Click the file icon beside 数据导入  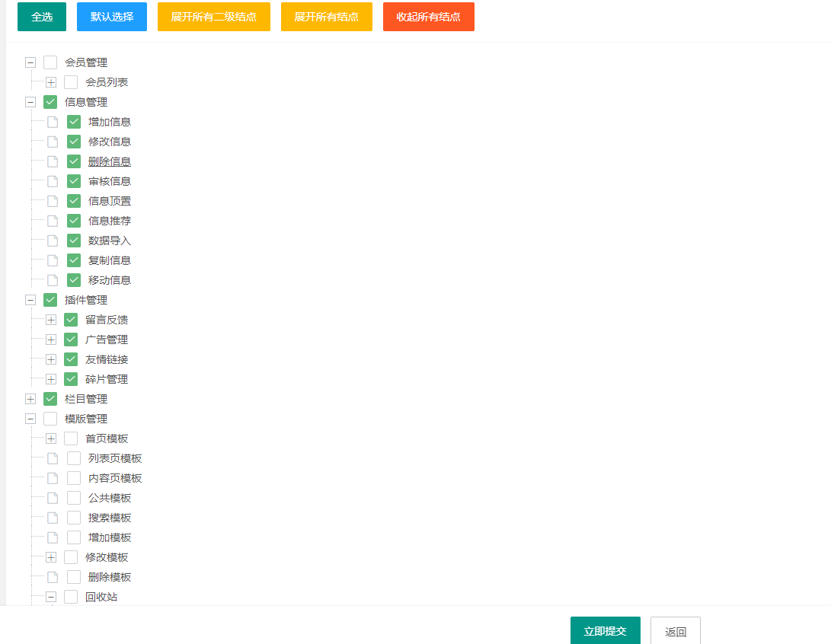tap(53, 241)
